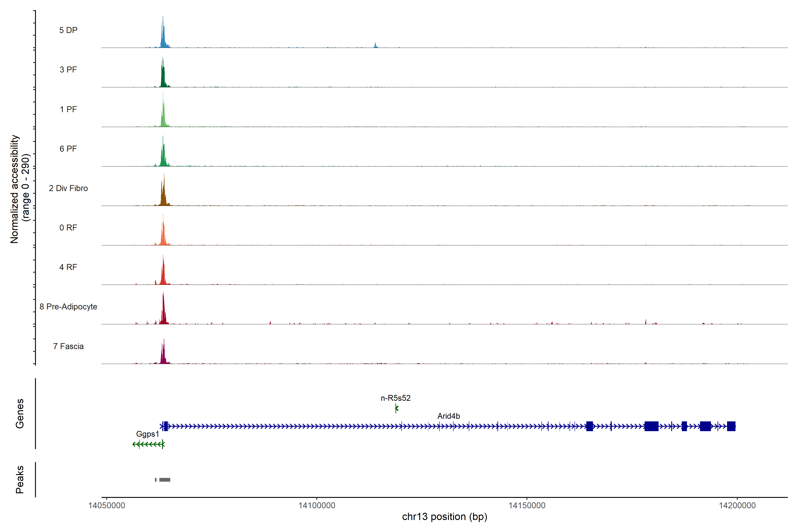
Task: Click the Ggps1 gene label
Action: [147, 434]
